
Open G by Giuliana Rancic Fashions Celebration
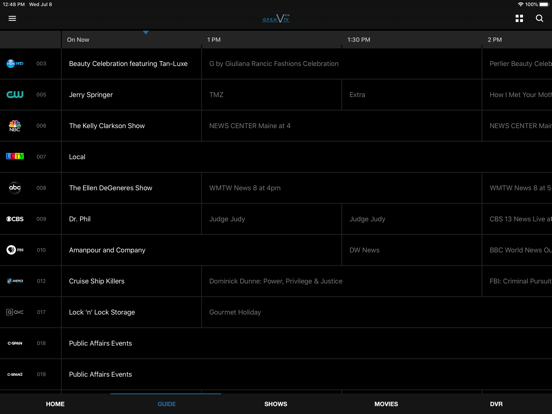tap(341, 64)
